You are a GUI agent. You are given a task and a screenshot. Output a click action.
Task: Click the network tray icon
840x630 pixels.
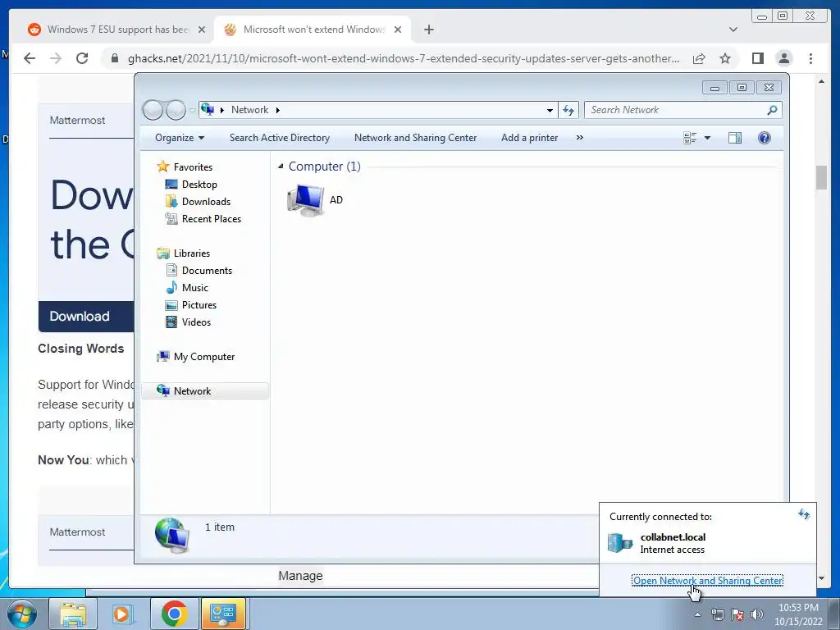717,614
